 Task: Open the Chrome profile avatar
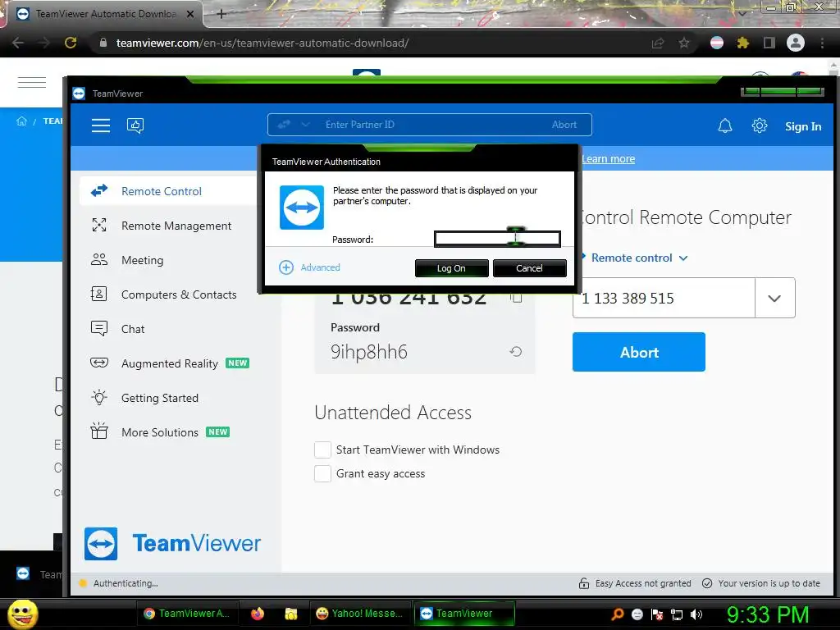[x=796, y=43]
